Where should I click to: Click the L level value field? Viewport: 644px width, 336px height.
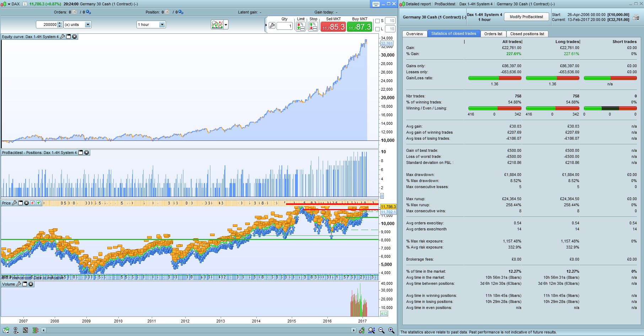(390, 29)
